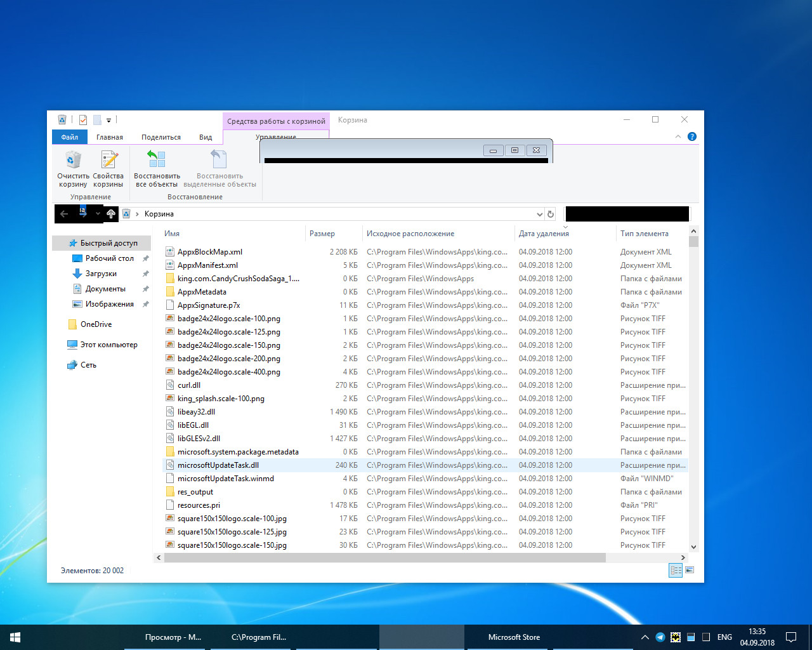Open the Файл tab
Screen dimensions: 812x650
click(70, 137)
